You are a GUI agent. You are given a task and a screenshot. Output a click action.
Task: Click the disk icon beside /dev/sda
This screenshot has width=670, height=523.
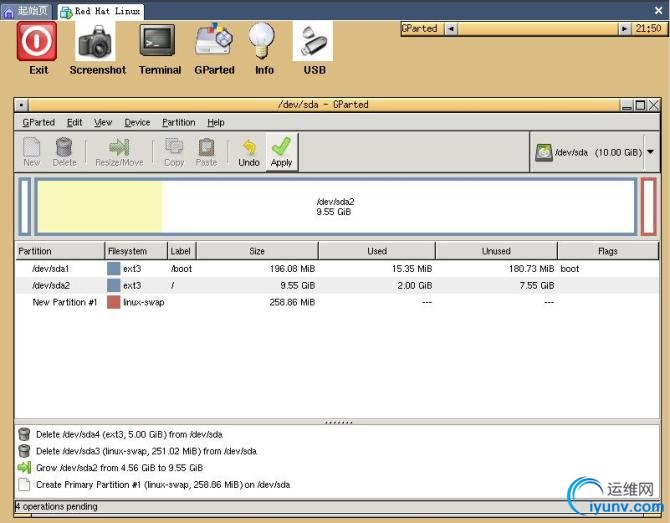point(544,152)
